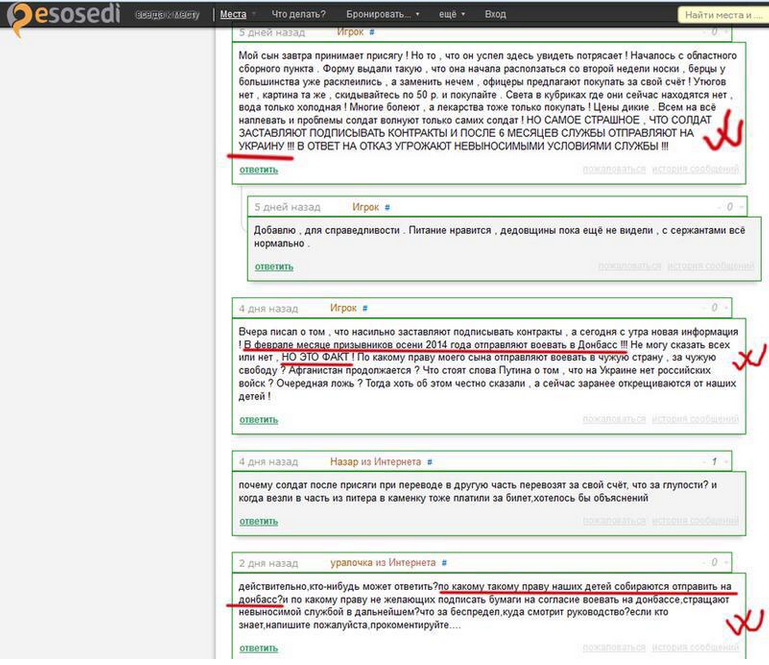
Task: Click the # permalink next to уралочка из Интернета
Action: (x=444, y=563)
